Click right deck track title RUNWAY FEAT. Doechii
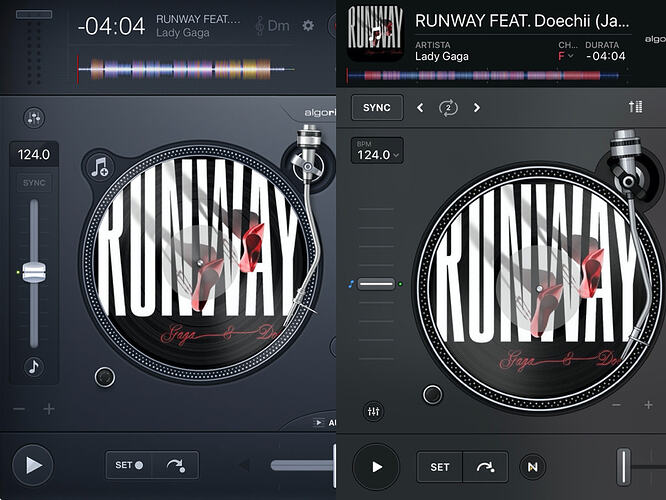 522,21
